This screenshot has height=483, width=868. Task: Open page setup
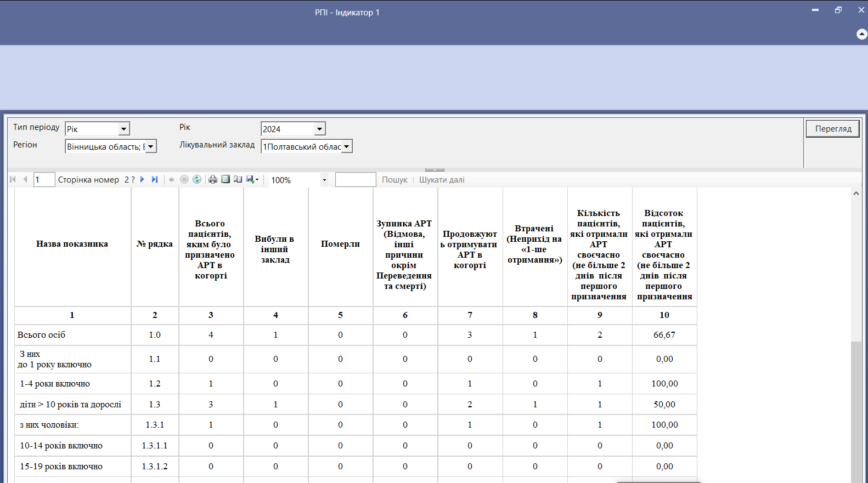(x=238, y=179)
